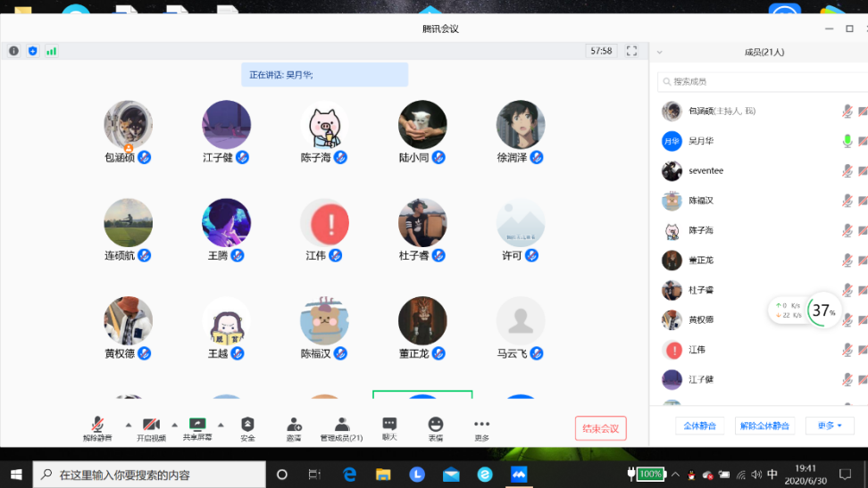Open the 安全 security shield icon
The width and height of the screenshot is (868, 488).
pos(247,425)
